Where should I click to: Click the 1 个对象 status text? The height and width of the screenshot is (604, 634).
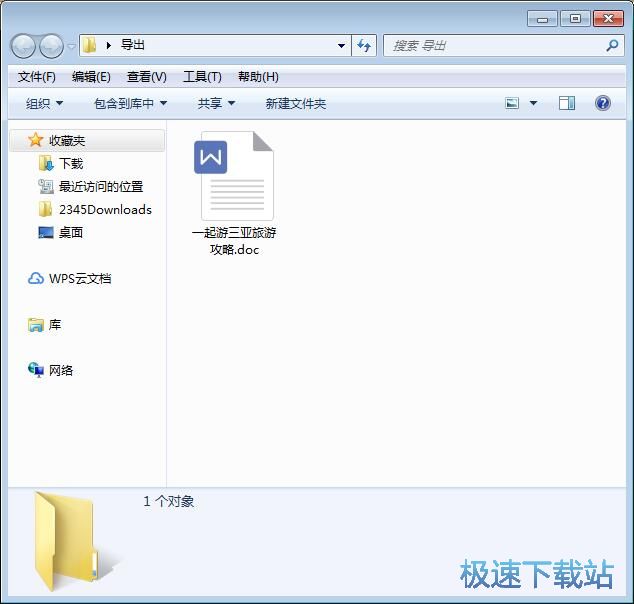click(169, 501)
